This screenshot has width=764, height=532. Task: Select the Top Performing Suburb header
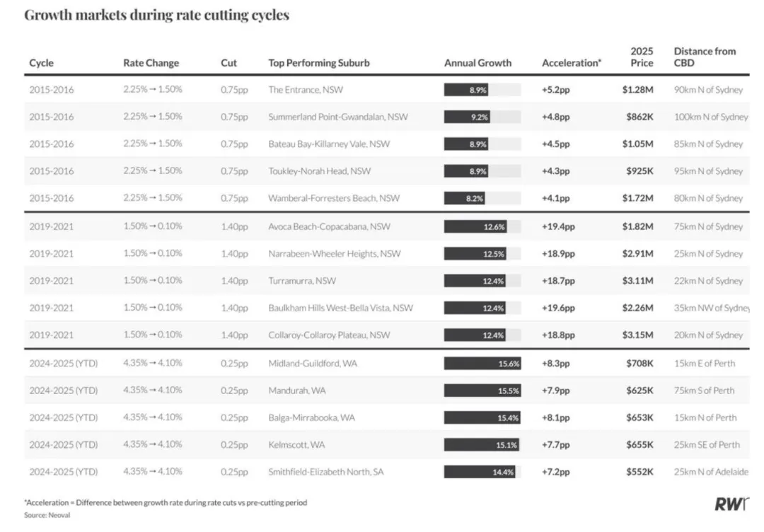319,63
